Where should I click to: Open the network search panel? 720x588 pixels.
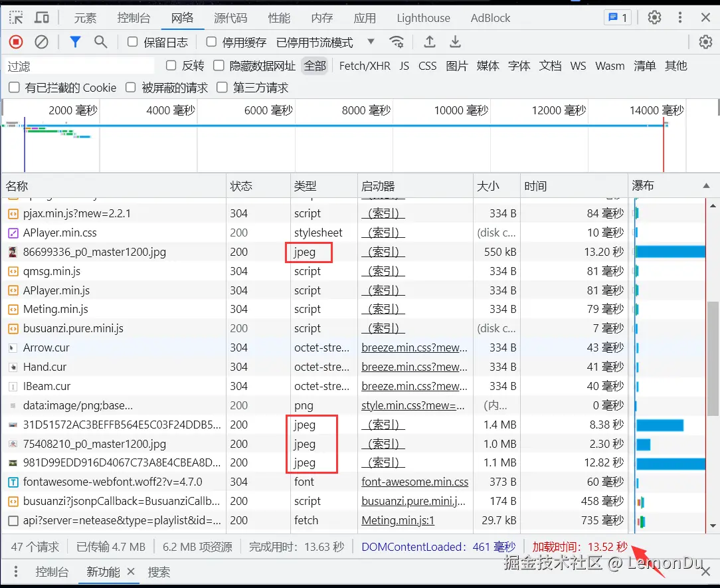[x=100, y=41]
